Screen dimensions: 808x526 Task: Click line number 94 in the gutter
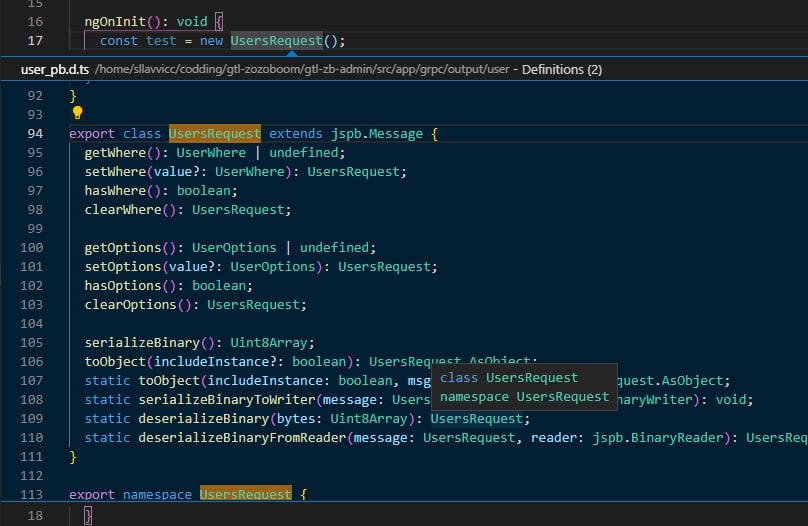coord(34,134)
